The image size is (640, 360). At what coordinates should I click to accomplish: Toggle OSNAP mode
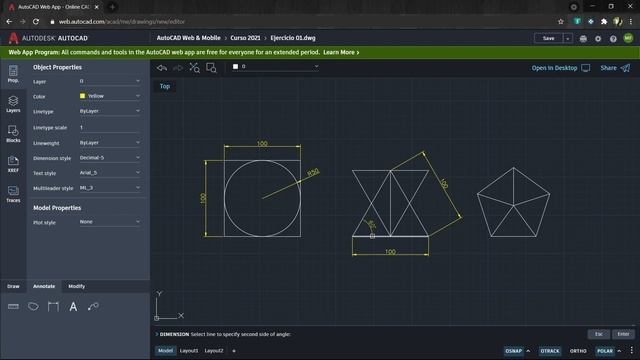(x=513, y=351)
